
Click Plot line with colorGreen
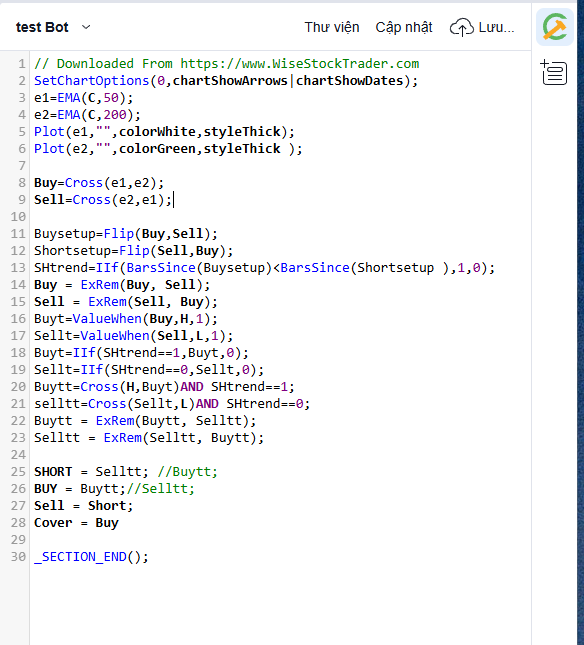coord(168,148)
